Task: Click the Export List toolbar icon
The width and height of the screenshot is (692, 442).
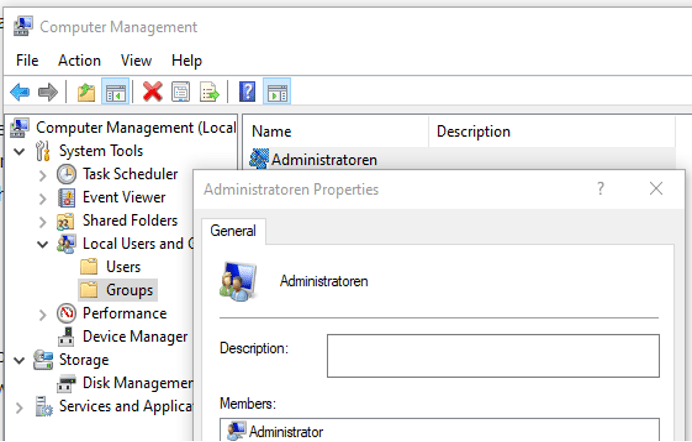Action: tap(209, 93)
